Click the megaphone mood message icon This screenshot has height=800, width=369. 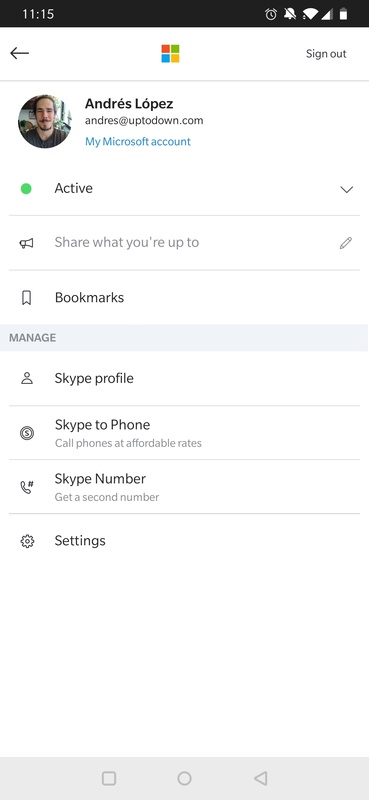[x=27, y=243]
